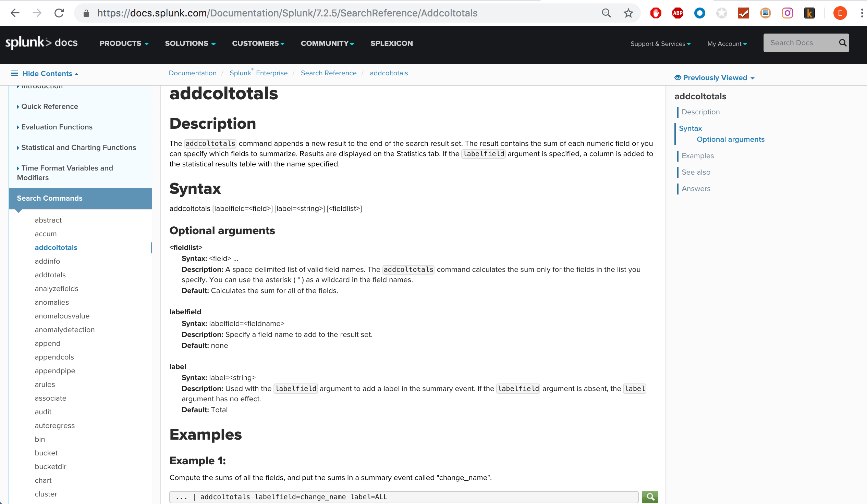The image size is (867, 504).
Task: Open the Chrome three-dot menu
Action: tap(862, 13)
